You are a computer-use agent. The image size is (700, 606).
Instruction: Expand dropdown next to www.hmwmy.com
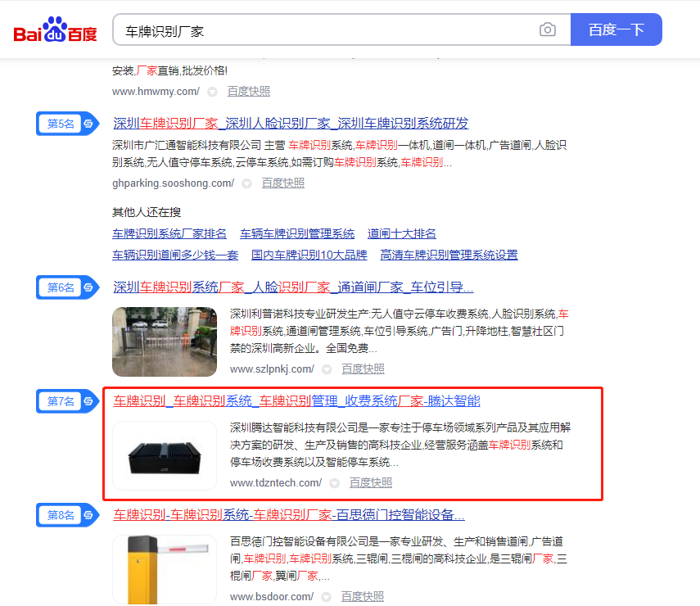click(213, 92)
